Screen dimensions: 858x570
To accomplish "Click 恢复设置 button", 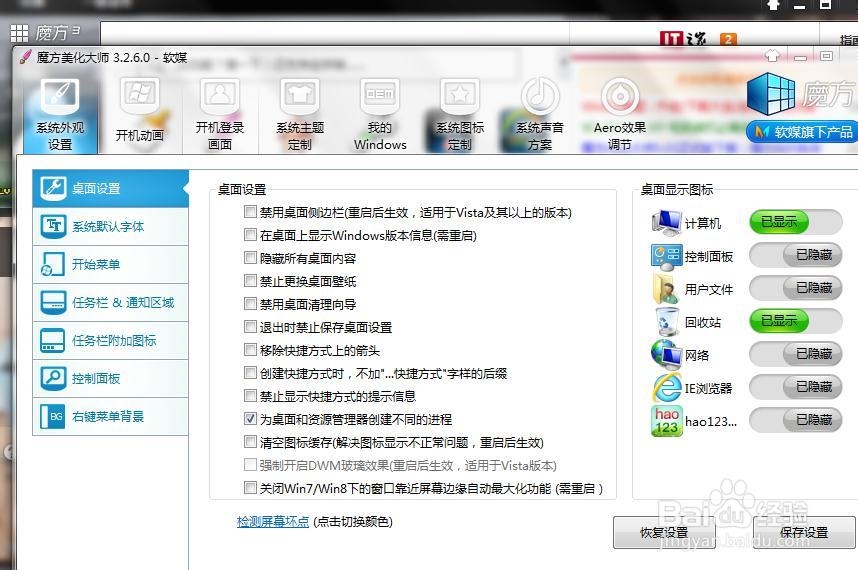I will 664,532.
